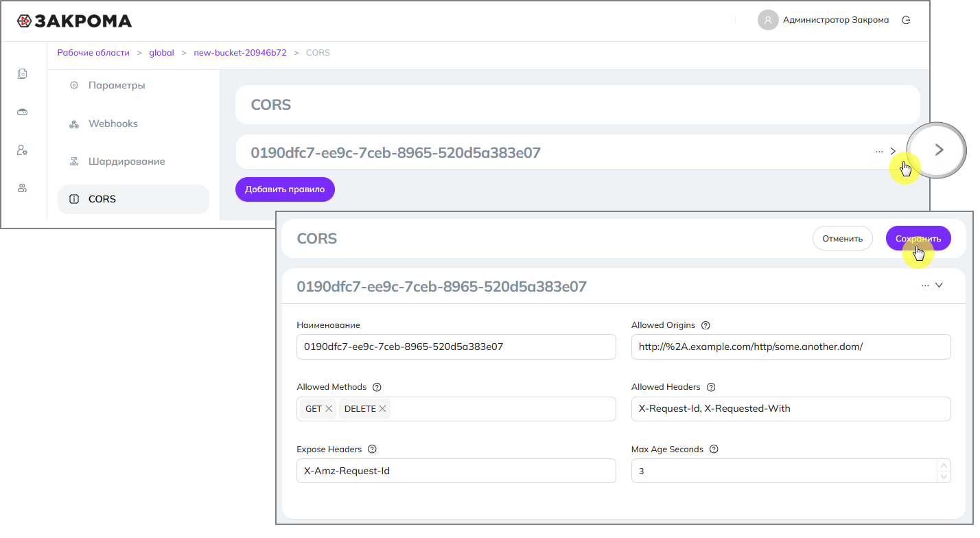The height and width of the screenshot is (538, 980).
Task: Go to the Шардирование section
Action: [126, 161]
